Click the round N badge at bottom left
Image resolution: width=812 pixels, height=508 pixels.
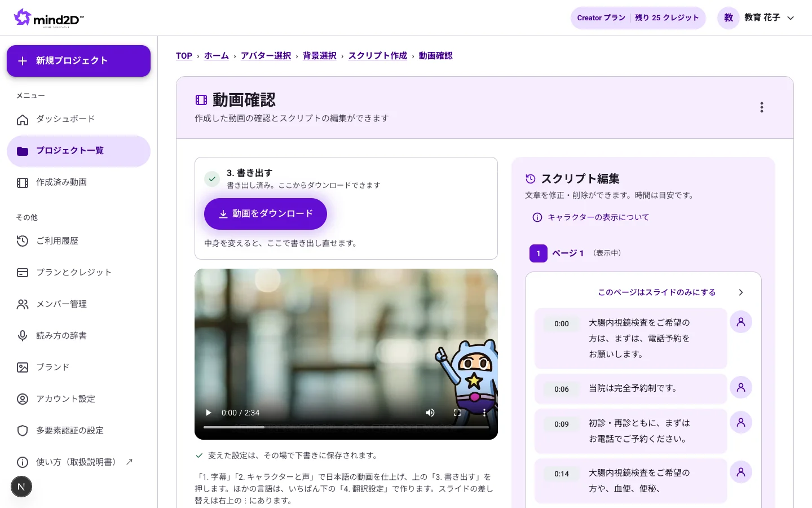click(21, 487)
